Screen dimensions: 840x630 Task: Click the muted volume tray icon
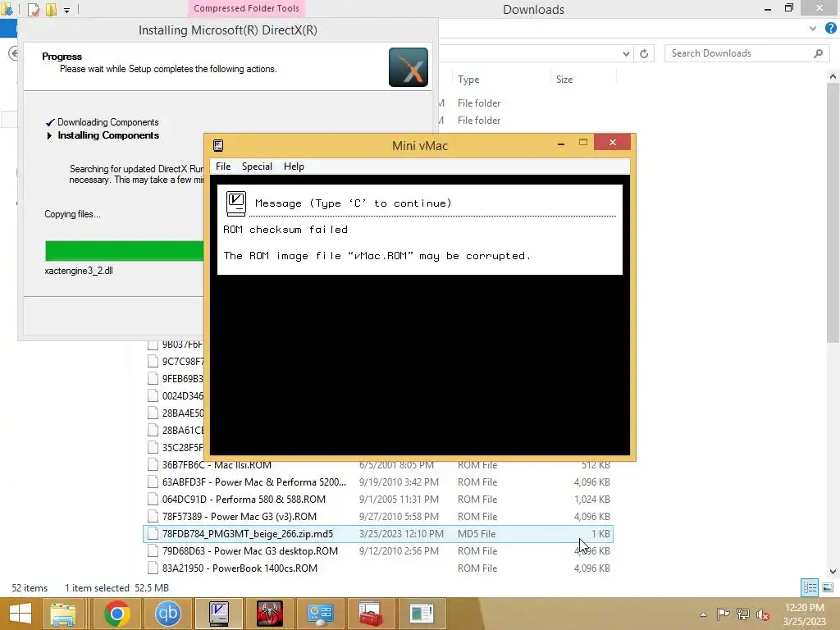click(763, 614)
